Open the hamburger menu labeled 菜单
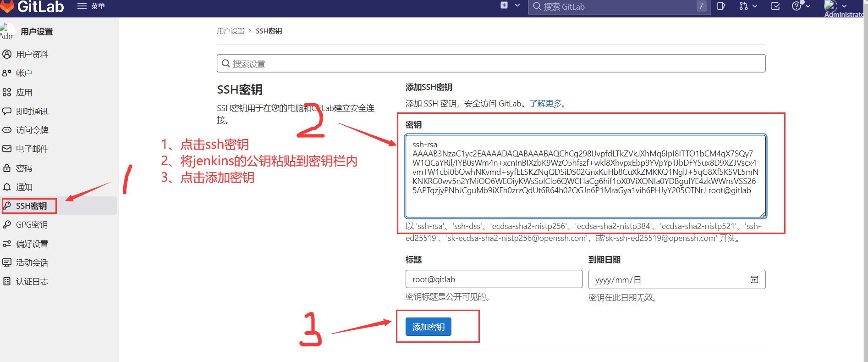This screenshot has height=362, width=868. [x=91, y=6]
